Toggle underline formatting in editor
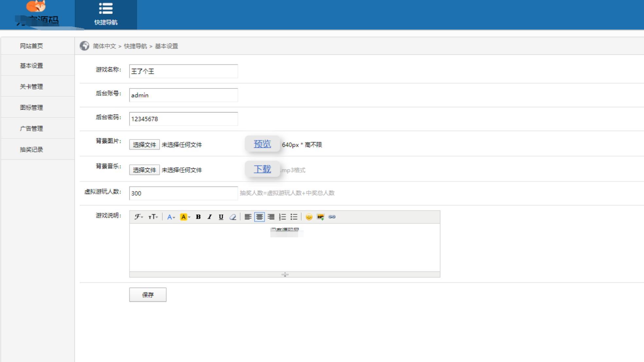The width and height of the screenshot is (644, 362). click(221, 217)
